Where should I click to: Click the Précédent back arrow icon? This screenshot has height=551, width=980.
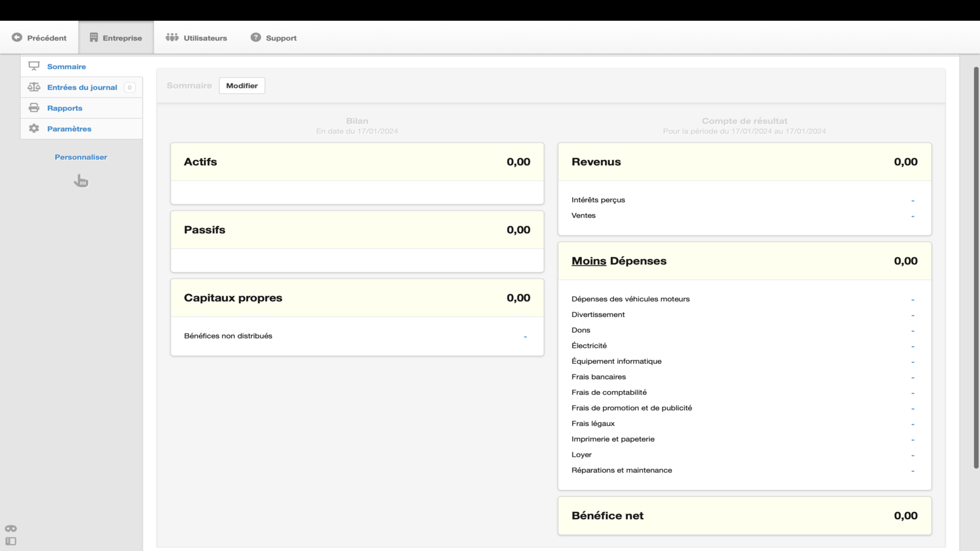(x=17, y=37)
